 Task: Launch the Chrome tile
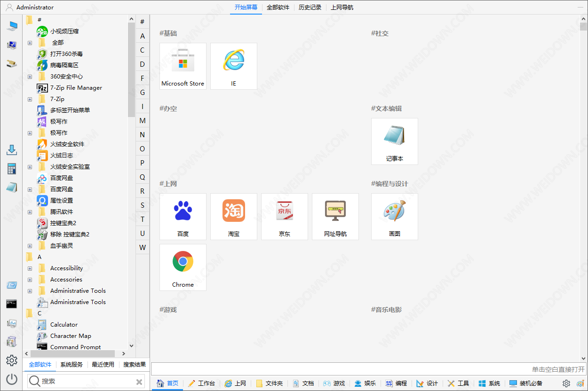(x=183, y=267)
